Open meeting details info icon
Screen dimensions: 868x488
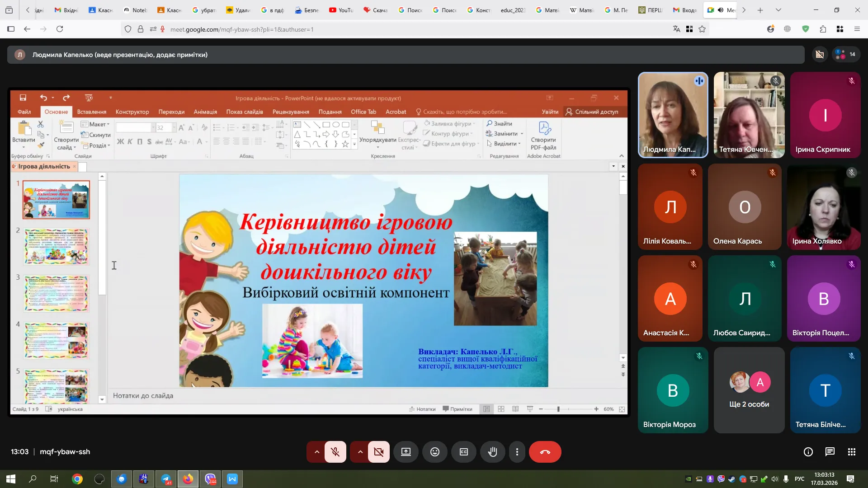point(808,452)
